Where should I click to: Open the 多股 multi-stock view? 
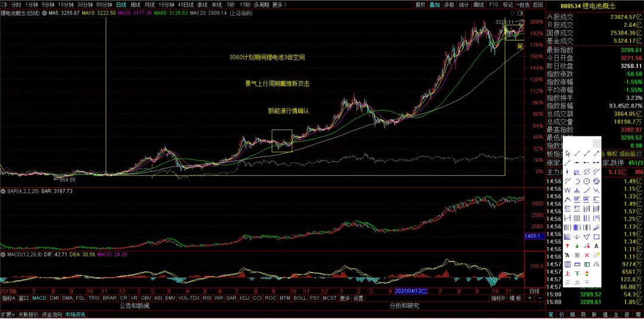coord(449,5)
